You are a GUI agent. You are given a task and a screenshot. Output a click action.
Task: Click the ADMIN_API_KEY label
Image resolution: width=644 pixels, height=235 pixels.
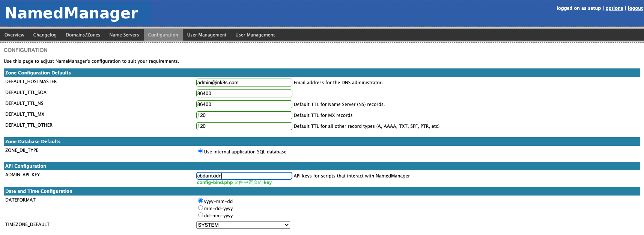23,175
